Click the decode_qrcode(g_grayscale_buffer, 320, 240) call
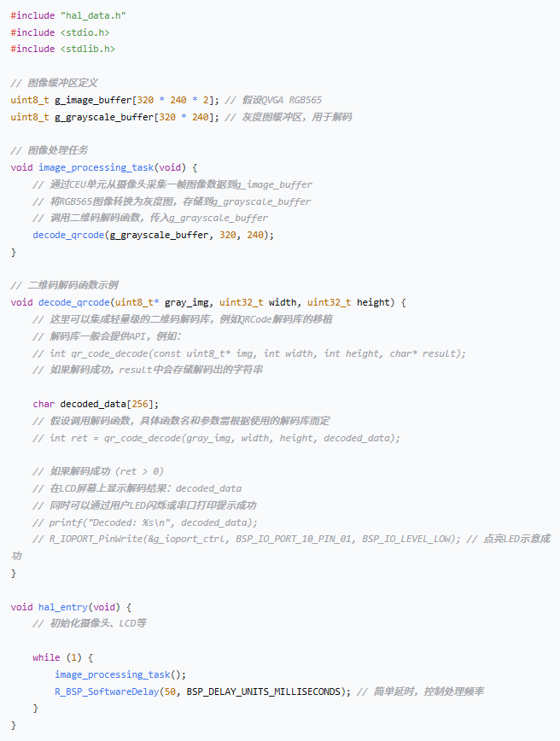The image size is (560, 741). (x=153, y=235)
